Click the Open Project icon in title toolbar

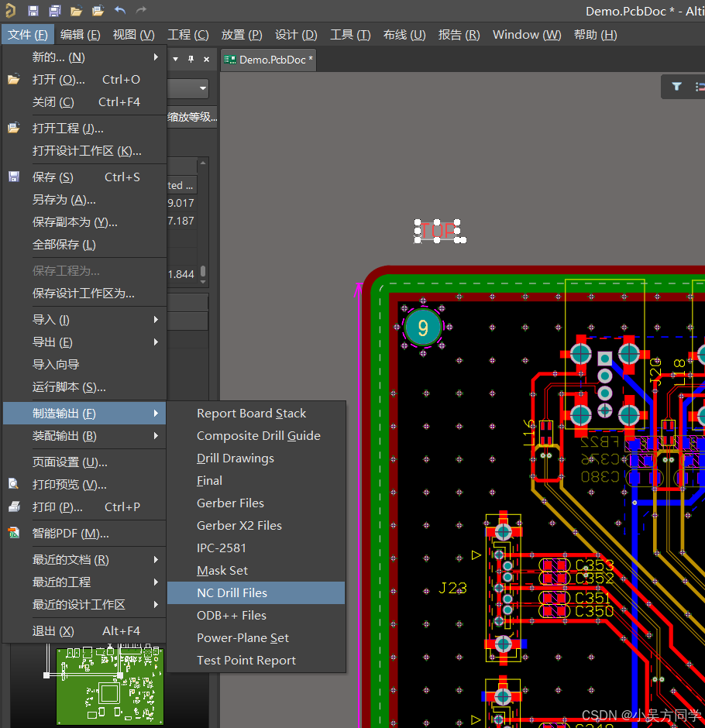(x=98, y=11)
